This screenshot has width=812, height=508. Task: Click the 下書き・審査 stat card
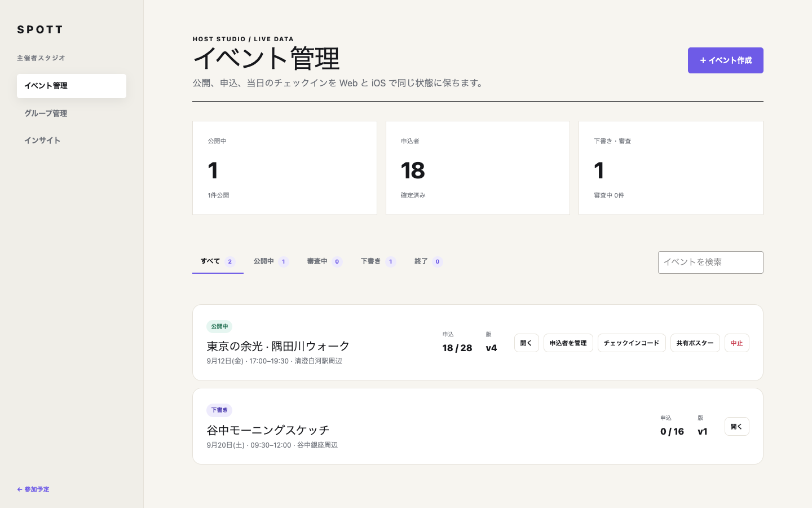point(671,168)
